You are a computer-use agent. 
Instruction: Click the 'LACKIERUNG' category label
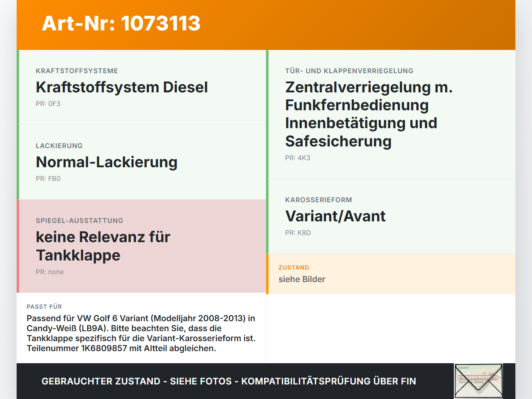point(59,146)
